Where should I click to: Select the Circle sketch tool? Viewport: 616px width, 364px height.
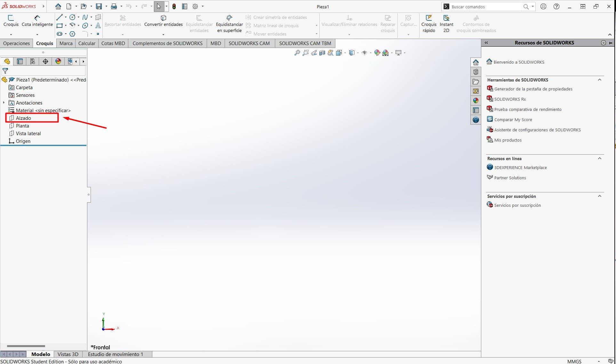click(x=73, y=17)
